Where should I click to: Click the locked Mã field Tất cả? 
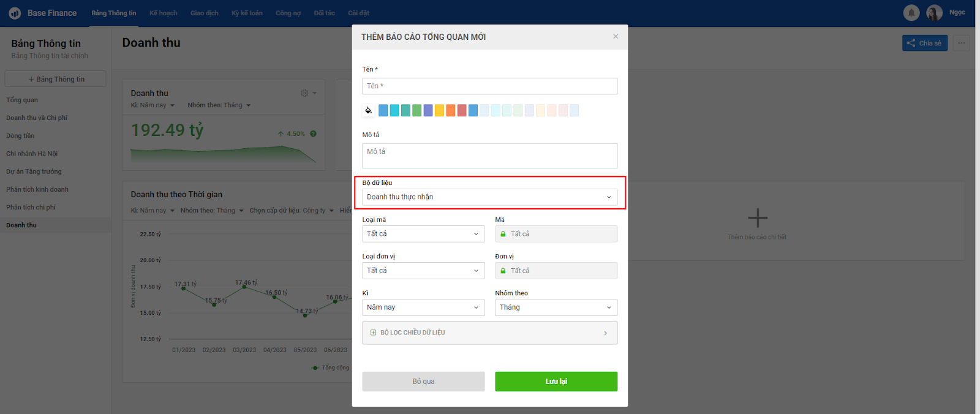click(x=556, y=234)
